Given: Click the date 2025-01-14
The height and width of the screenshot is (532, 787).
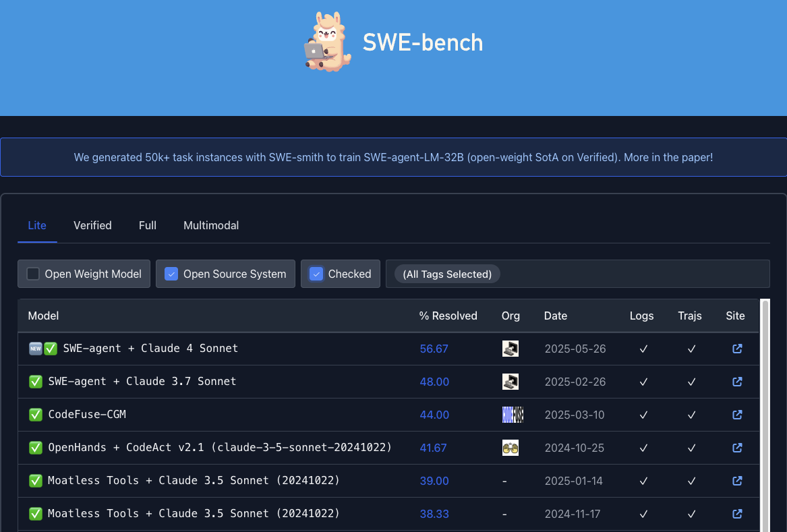Looking at the screenshot, I should (x=574, y=481).
